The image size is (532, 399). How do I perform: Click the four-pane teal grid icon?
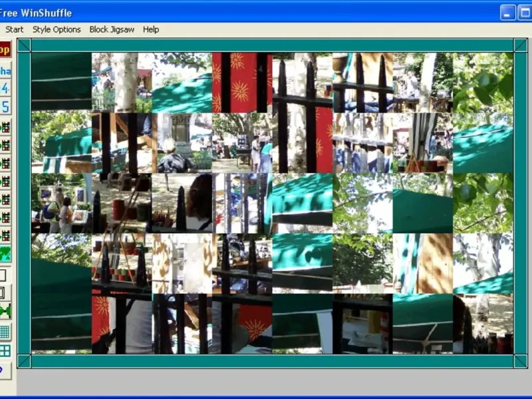pyautogui.click(x=5, y=350)
